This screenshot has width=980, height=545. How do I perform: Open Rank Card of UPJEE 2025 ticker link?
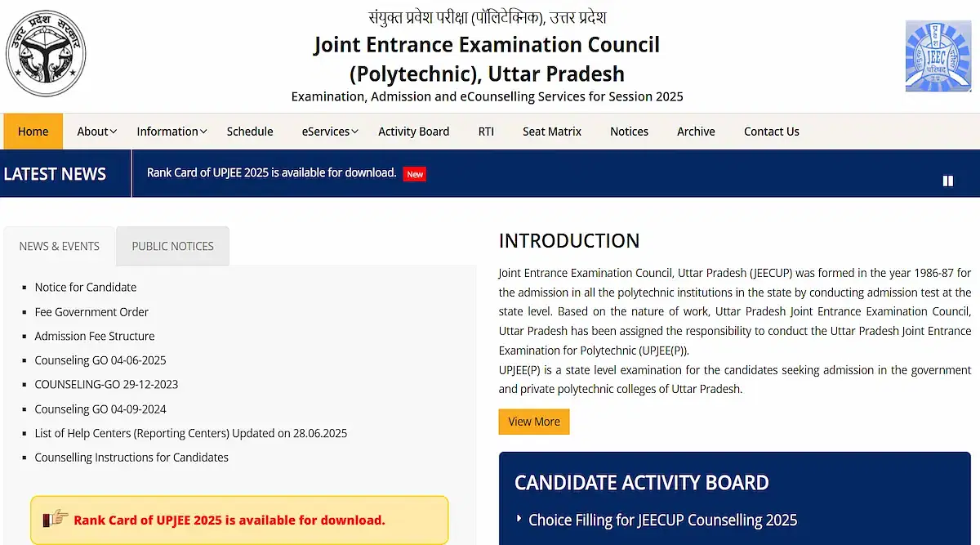click(x=271, y=173)
